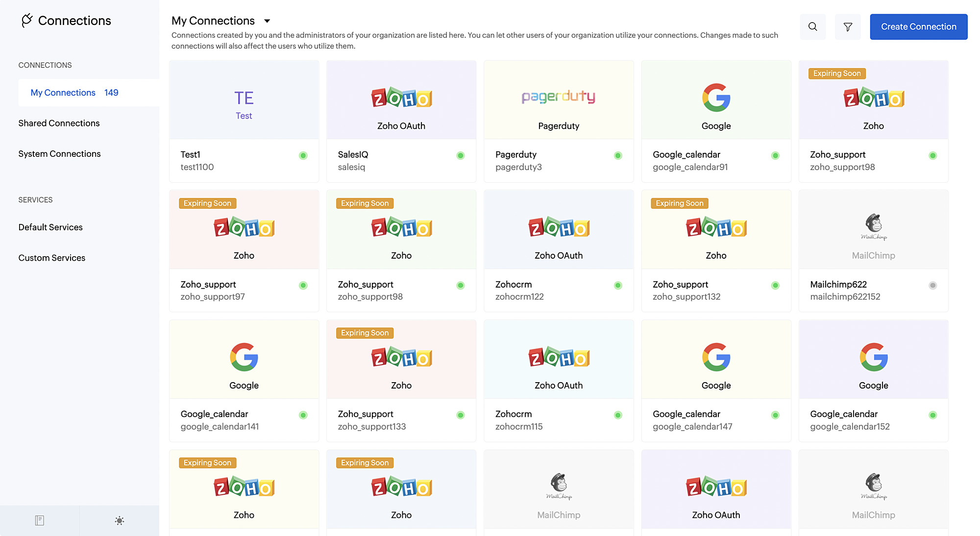The image size is (980, 536).
Task: Toggle green status dot for Test1 connection
Action: tap(303, 156)
